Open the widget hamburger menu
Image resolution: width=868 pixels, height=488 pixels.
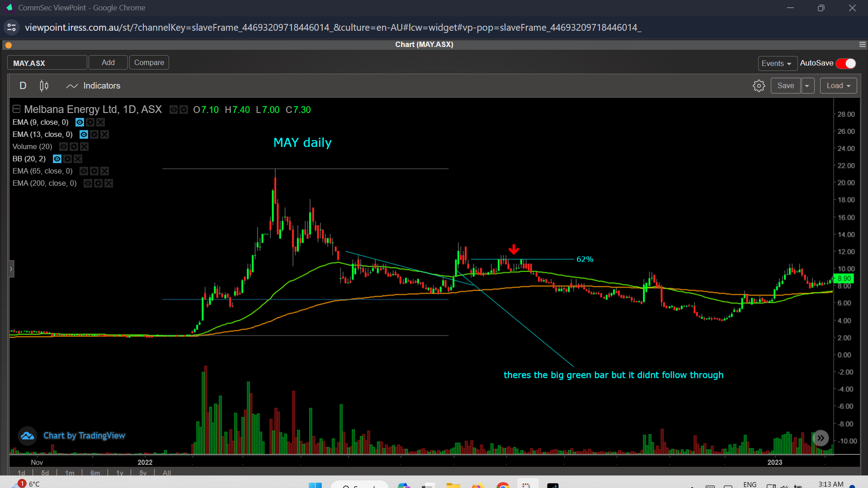[863, 44]
